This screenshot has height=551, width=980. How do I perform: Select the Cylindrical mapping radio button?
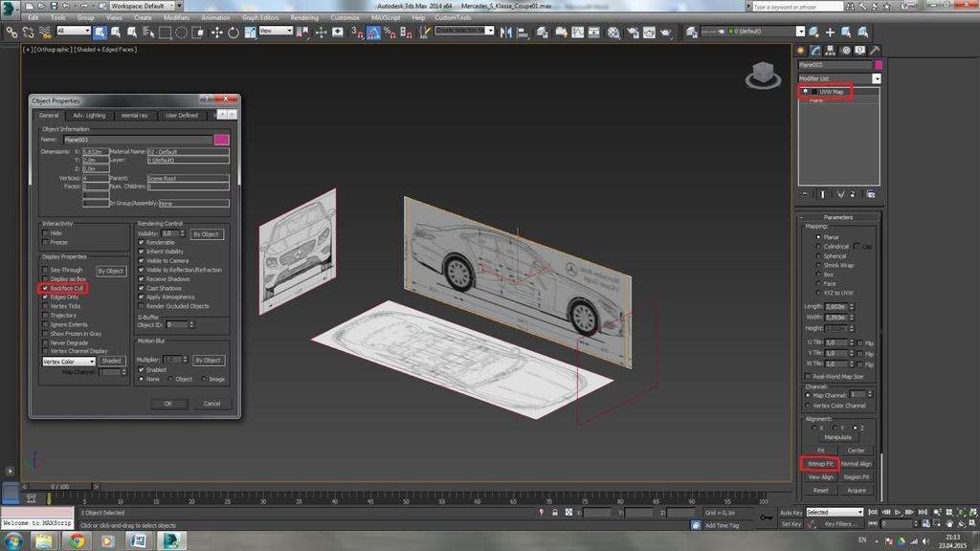point(818,246)
